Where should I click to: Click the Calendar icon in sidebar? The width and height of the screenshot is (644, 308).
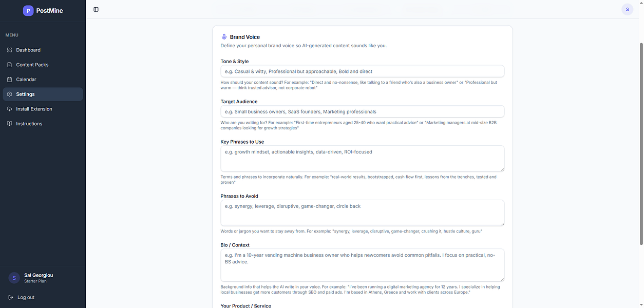(10, 80)
